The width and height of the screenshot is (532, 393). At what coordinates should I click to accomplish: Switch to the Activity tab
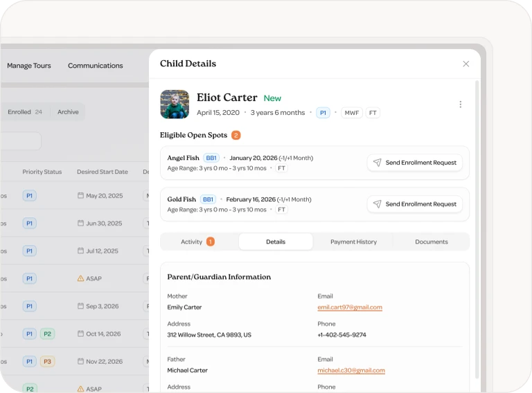tap(198, 241)
